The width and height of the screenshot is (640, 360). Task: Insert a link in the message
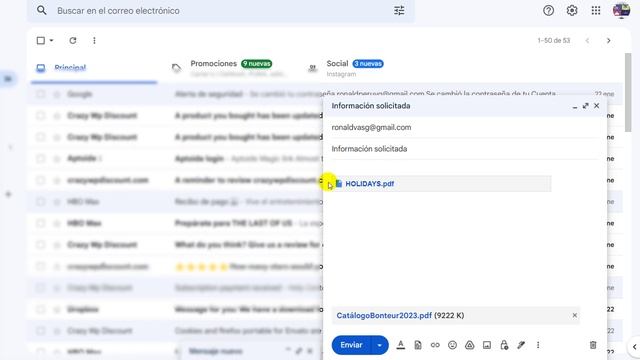coord(435,345)
